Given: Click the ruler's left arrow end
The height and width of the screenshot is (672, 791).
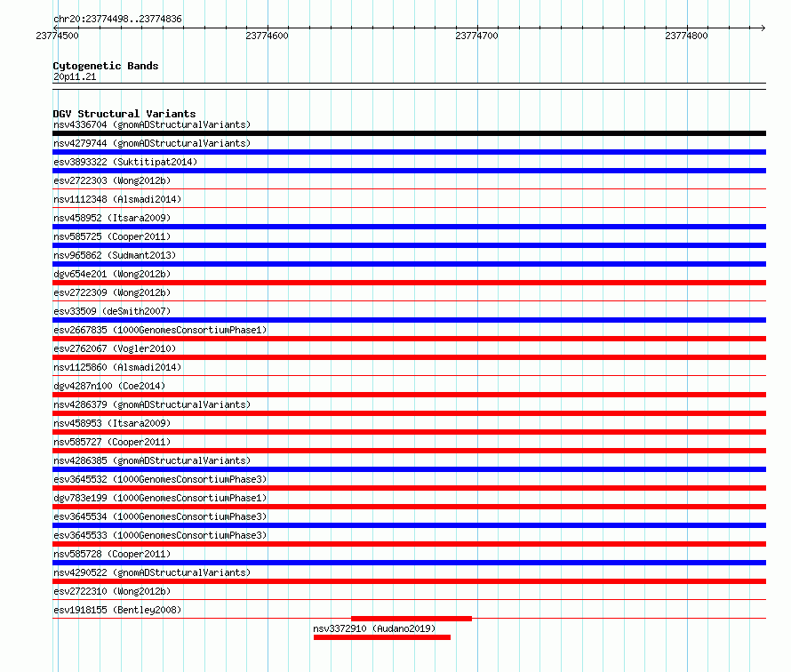Looking at the screenshot, I should (55, 28).
